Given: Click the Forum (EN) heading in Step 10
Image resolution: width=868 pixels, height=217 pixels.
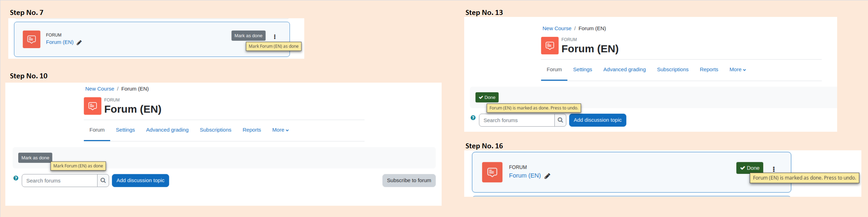Looking at the screenshot, I should [133, 109].
